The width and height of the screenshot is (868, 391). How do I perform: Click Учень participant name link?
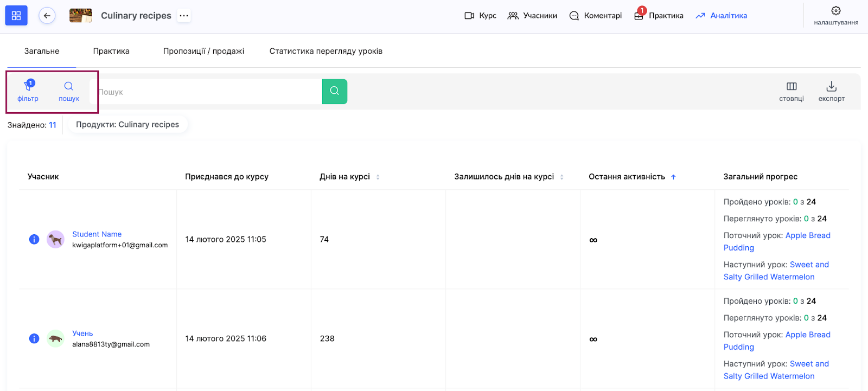coord(82,334)
